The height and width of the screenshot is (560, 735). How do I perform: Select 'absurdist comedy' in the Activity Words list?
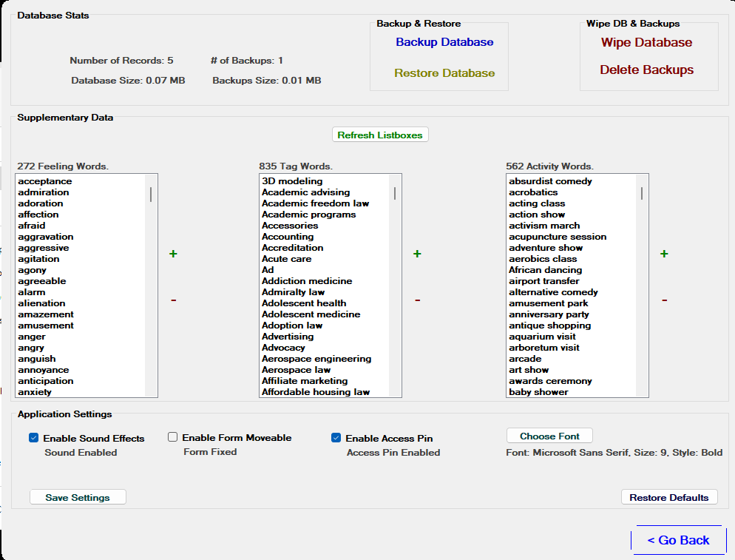572,181
